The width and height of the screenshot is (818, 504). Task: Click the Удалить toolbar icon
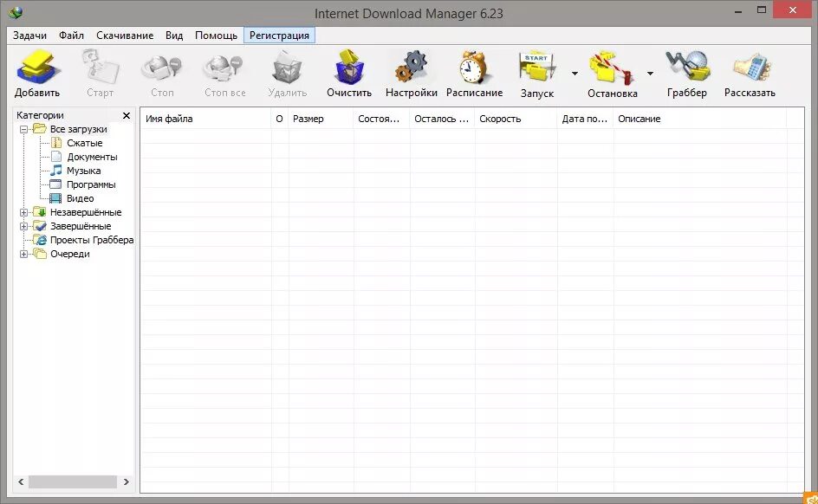tap(287, 67)
